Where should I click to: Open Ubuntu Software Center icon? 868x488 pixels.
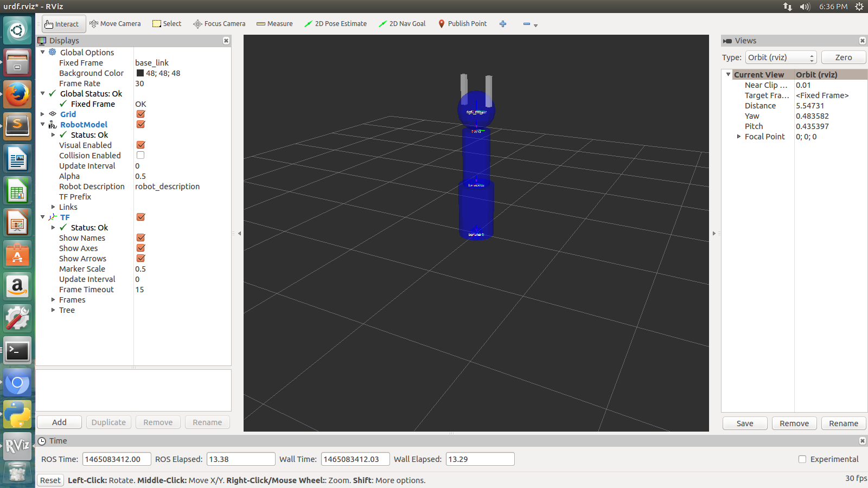coord(17,254)
